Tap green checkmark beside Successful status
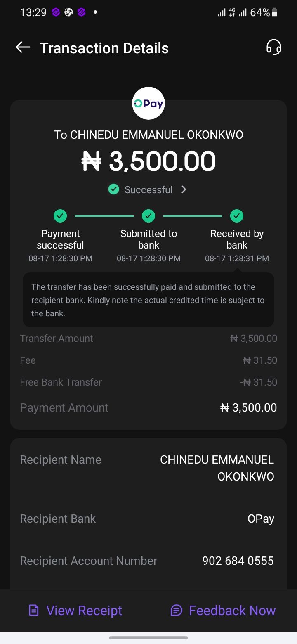Screen dimensions: 297x644 (x=113, y=189)
